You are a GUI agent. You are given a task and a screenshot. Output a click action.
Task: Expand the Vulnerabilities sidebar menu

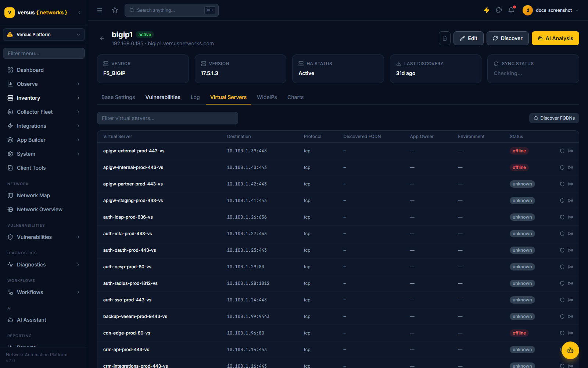click(44, 237)
